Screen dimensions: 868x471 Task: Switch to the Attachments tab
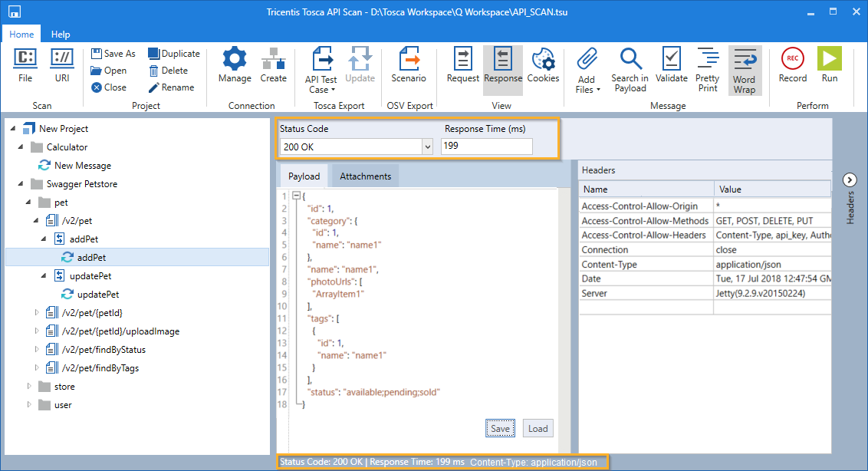coord(365,176)
